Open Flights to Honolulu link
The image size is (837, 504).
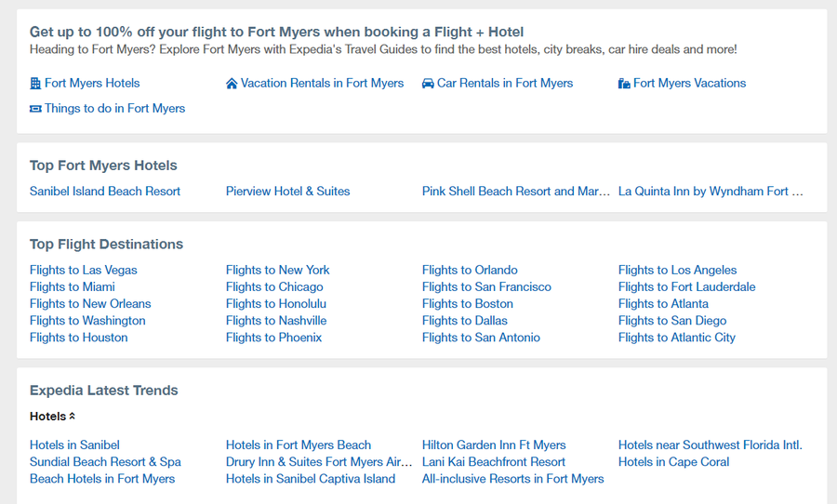[x=276, y=304]
